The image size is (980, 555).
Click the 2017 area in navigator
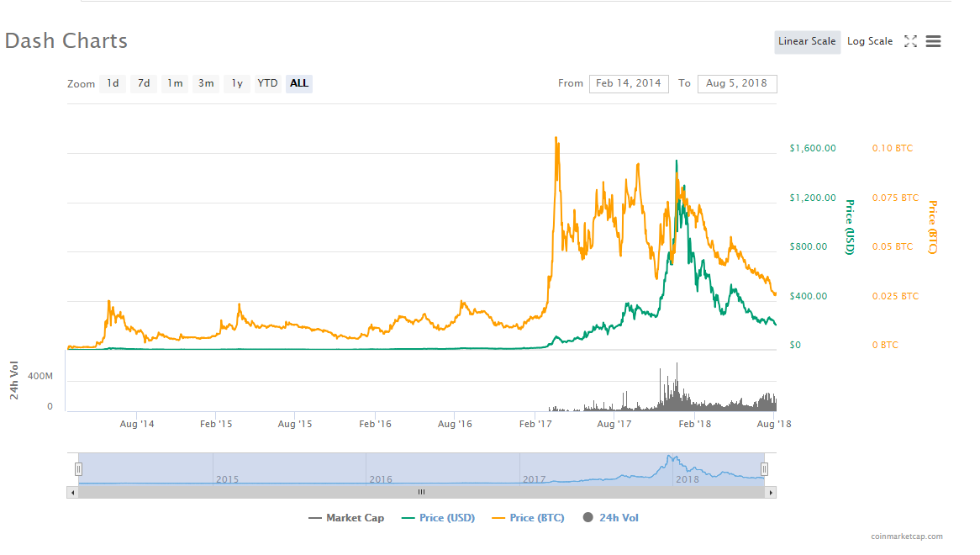pos(534,479)
